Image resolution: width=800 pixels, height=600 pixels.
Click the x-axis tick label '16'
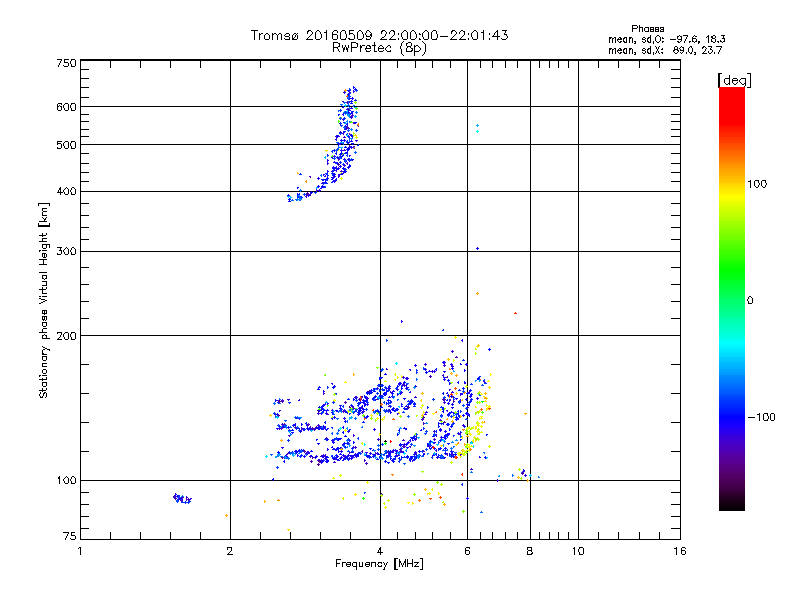(x=680, y=551)
